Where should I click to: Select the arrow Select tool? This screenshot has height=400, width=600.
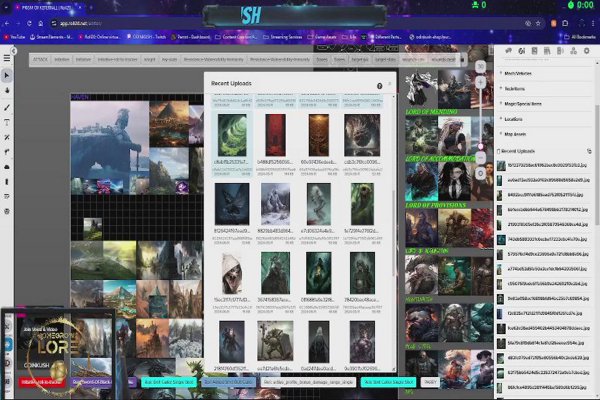pos(7,76)
